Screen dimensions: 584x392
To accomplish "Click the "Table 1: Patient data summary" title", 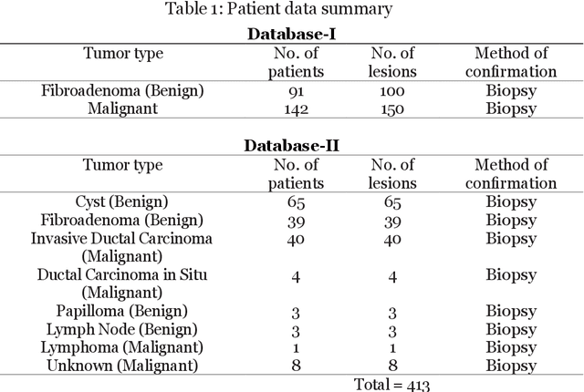I will pos(291,10).
